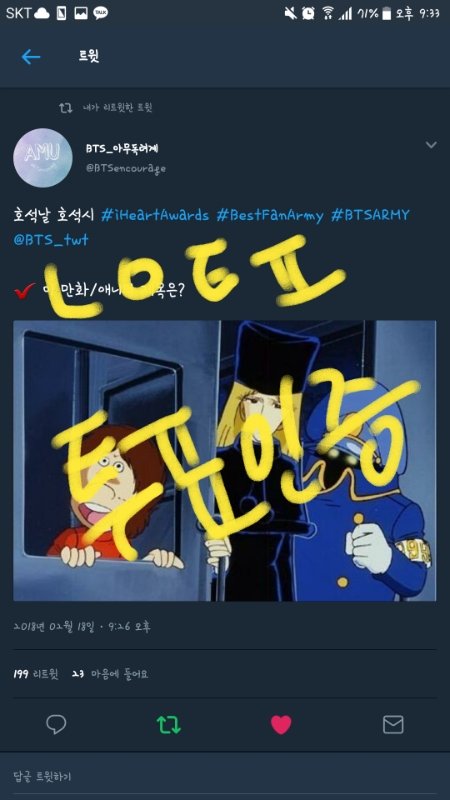Open the AMU profile avatar
The width and height of the screenshot is (450, 800).
coord(42,158)
